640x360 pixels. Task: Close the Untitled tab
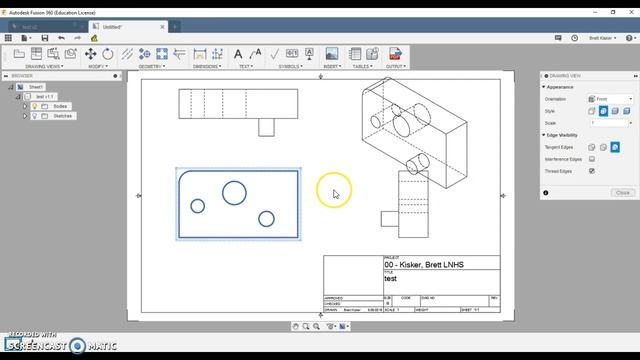162,27
